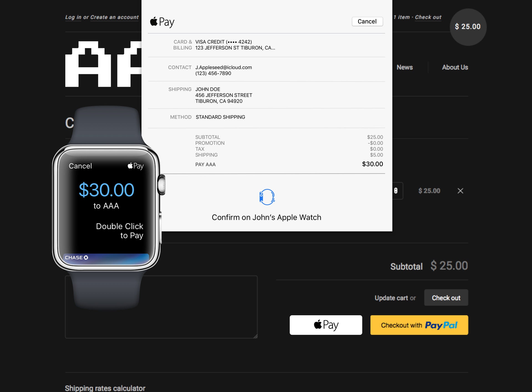Click the $25.00 cart total circle
Image resolution: width=532 pixels, height=392 pixels.
coord(468,27)
